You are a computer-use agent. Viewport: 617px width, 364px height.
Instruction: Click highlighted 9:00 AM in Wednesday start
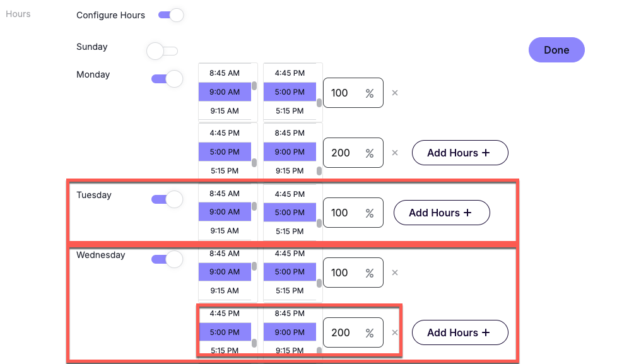tap(225, 271)
